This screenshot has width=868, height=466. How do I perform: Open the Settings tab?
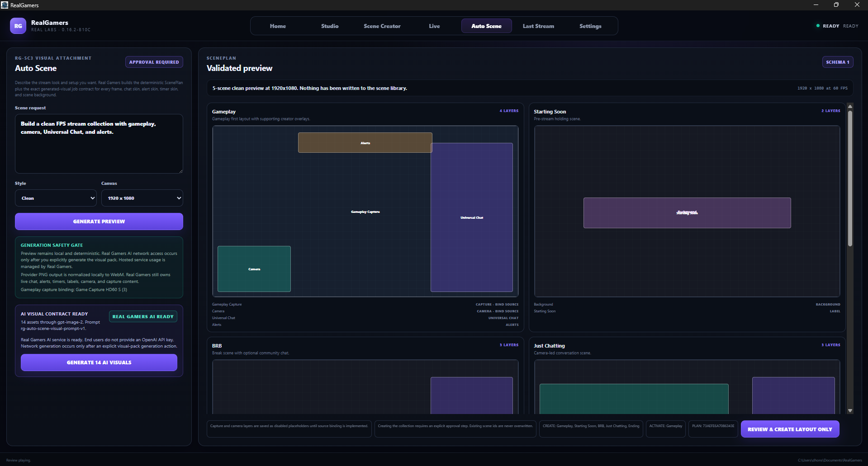[x=590, y=26]
